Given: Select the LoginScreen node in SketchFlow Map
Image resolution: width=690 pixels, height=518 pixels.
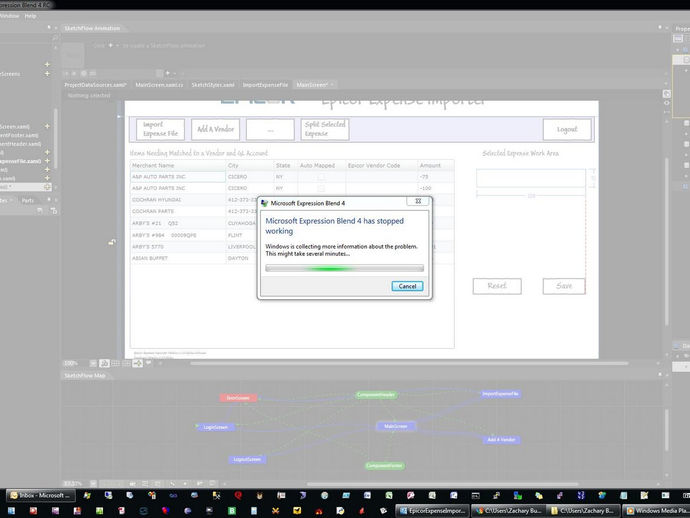Looking at the screenshot, I should (215, 427).
